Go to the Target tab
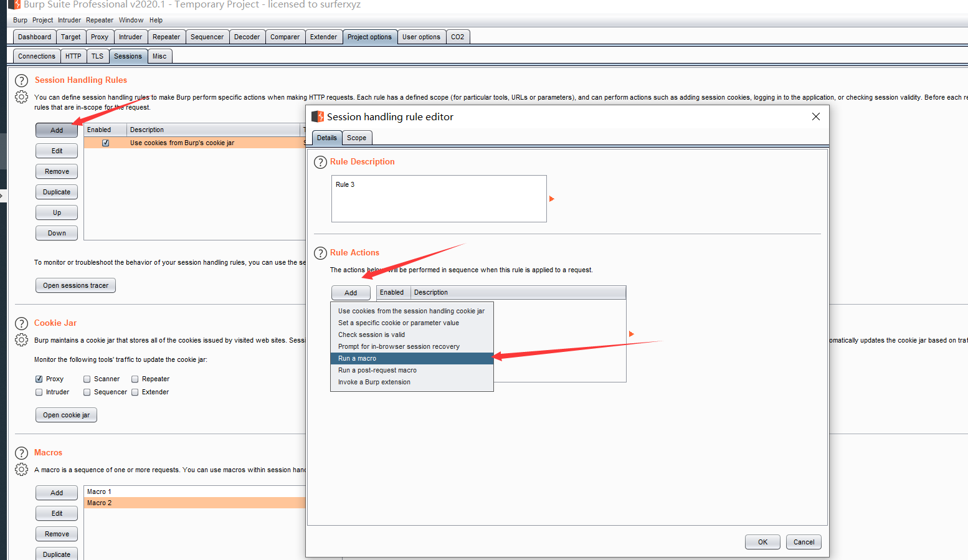 pyautogui.click(x=71, y=37)
